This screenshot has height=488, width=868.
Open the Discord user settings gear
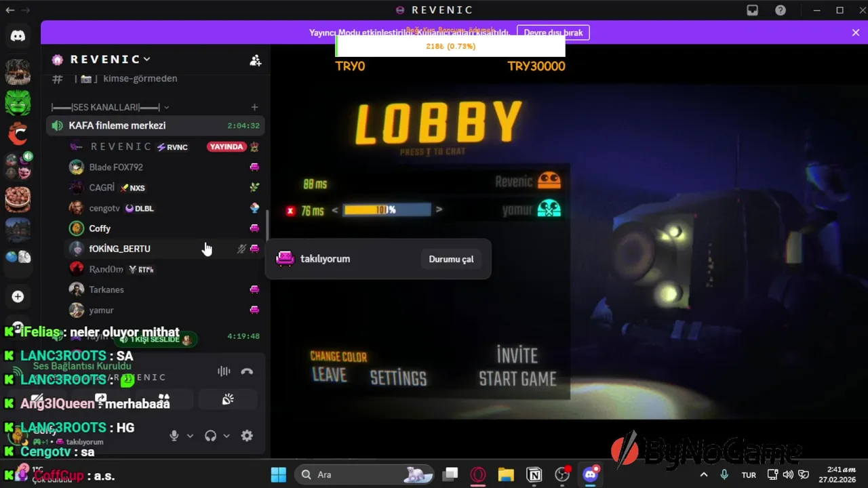click(x=247, y=436)
